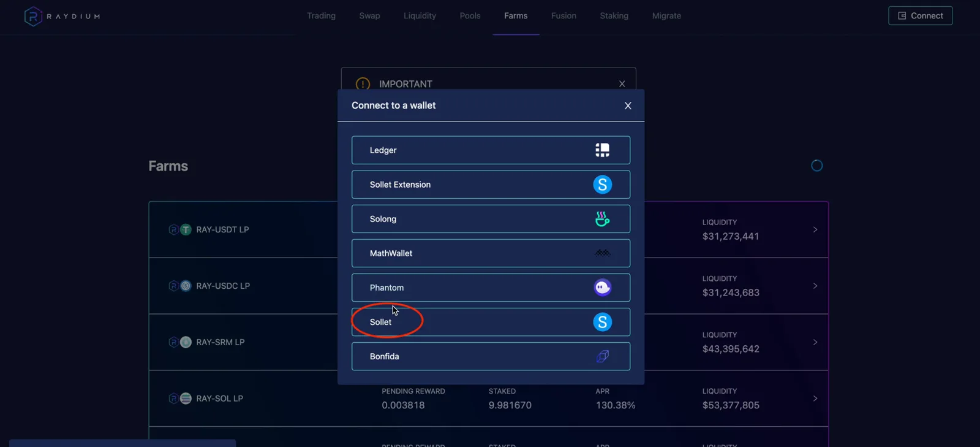Click the APR value 130.38%
The height and width of the screenshot is (447, 980).
615,405
